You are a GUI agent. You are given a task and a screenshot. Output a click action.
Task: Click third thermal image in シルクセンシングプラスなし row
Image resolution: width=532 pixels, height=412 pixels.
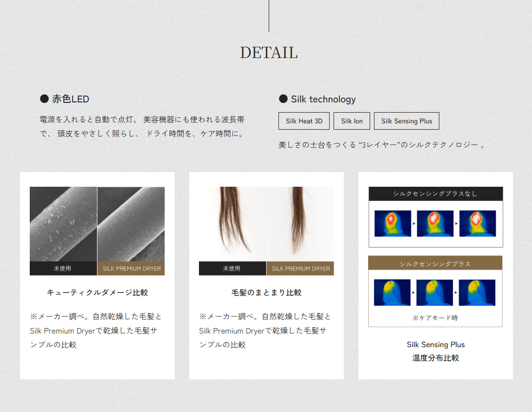point(477,223)
